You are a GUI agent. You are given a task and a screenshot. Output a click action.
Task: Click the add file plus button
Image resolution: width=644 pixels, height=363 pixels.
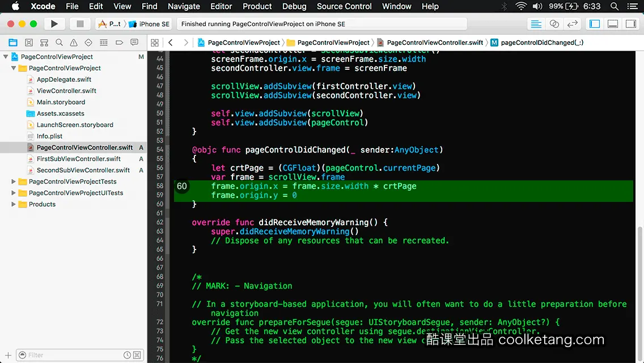(8, 355)
